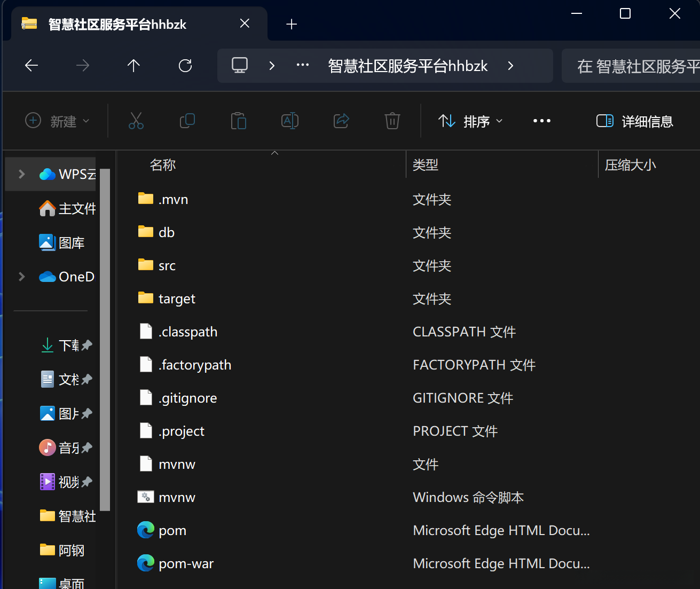This screenshot has height=589, width=700.
Task: Click the Share icon in toolbar
Action: [341, 121]
